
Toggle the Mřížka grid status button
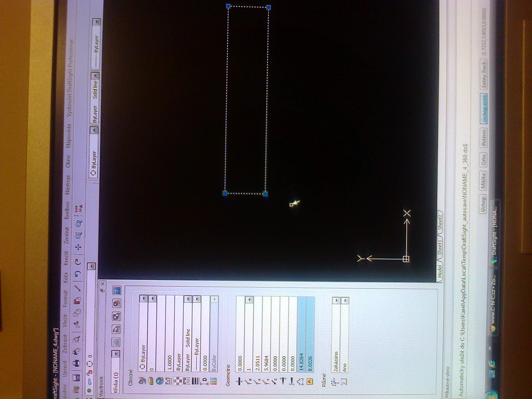(x=483, y=181)
